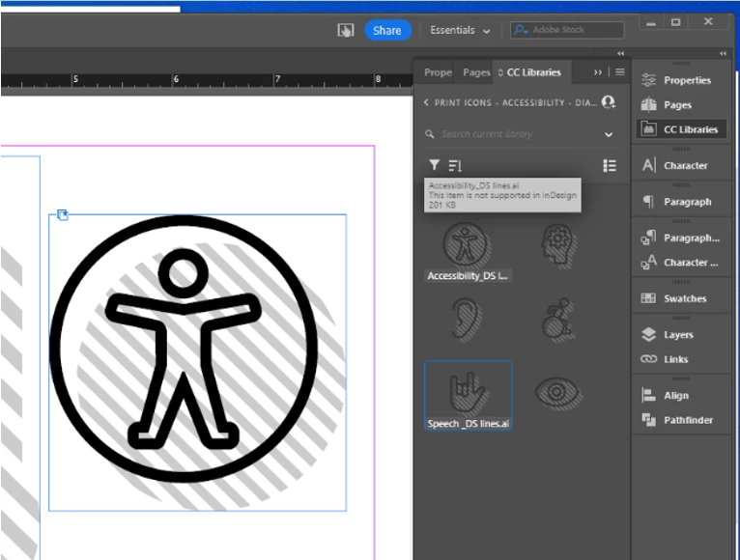Screen dimensions: 740x560
Task: Collapse the CC Libraries panel group arrows
Action: [620, 53]
